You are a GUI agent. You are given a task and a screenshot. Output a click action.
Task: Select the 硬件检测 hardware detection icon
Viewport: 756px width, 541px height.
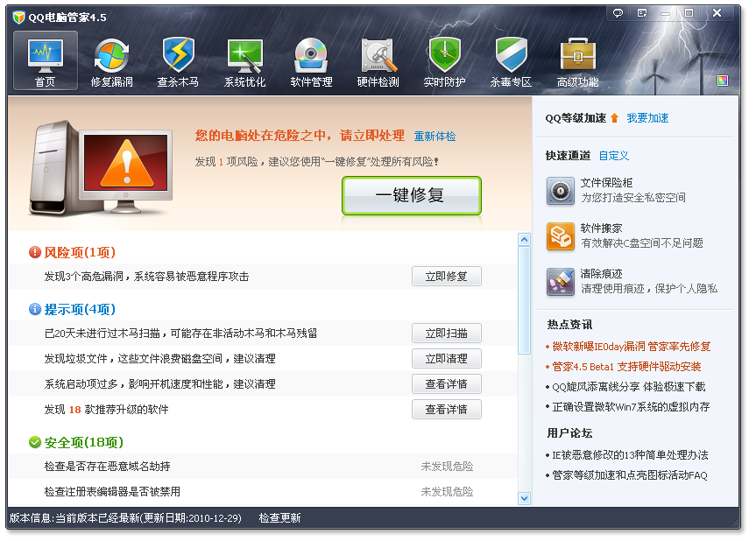tap(378, 56)
